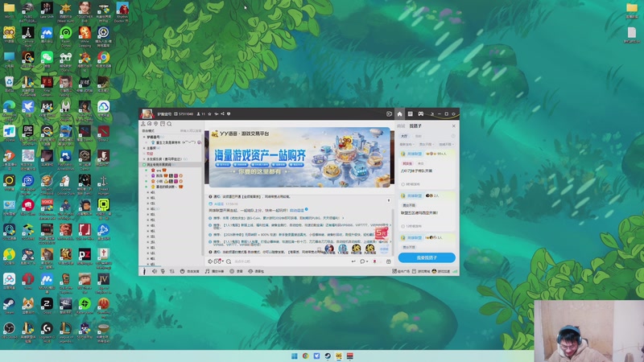Select the 商城 tab beside 找搭子
Image resolution: width=644 pixels, height=362 pixels.
pos(401,126)
